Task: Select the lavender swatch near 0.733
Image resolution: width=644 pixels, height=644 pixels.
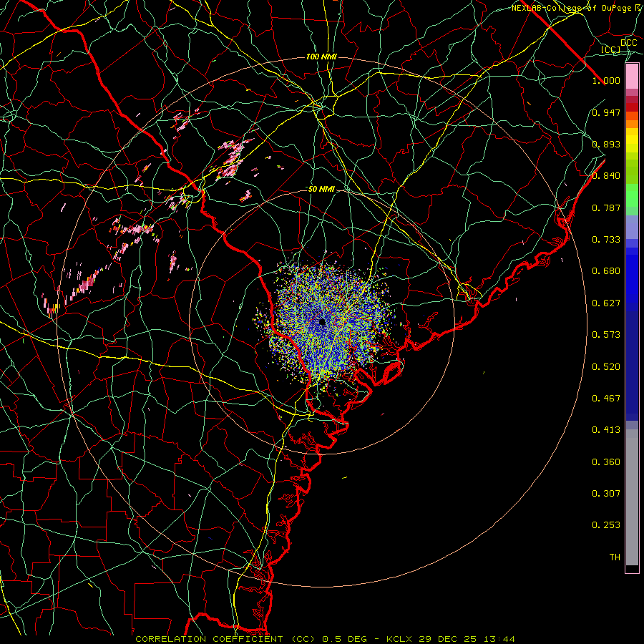Action: [x=632, y=228]
